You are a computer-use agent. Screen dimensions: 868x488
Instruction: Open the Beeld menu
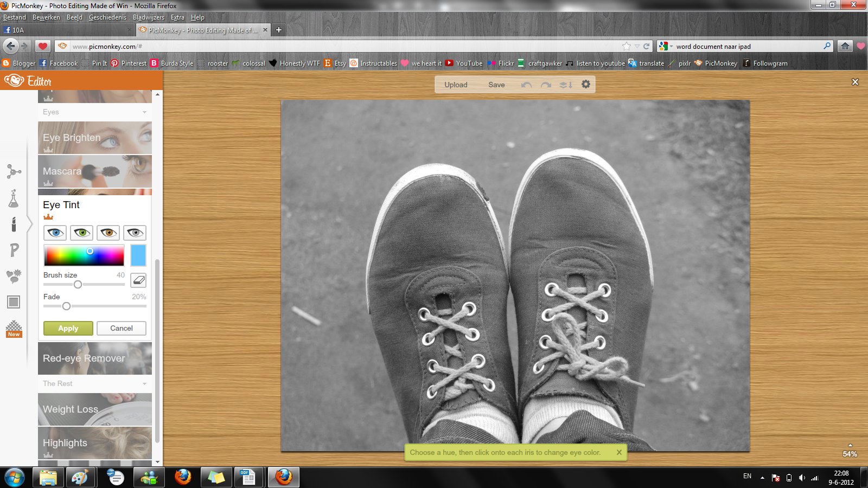click(x=74, y=17)
